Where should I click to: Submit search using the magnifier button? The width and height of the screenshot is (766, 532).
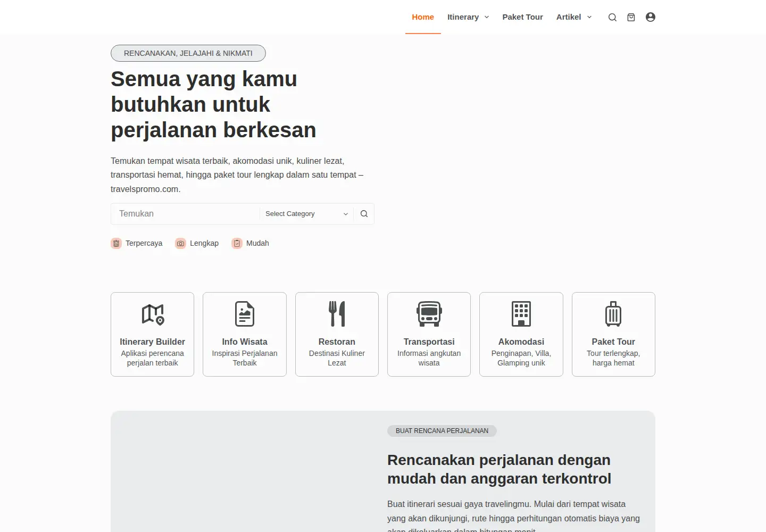pos(364,214)
